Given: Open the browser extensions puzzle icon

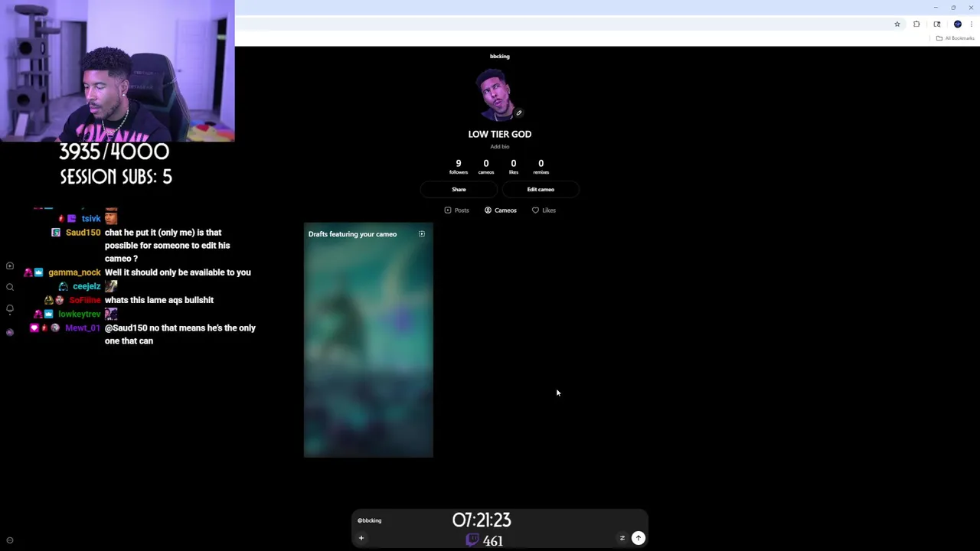Looking at the screenshot, I should tap(916, 24).
